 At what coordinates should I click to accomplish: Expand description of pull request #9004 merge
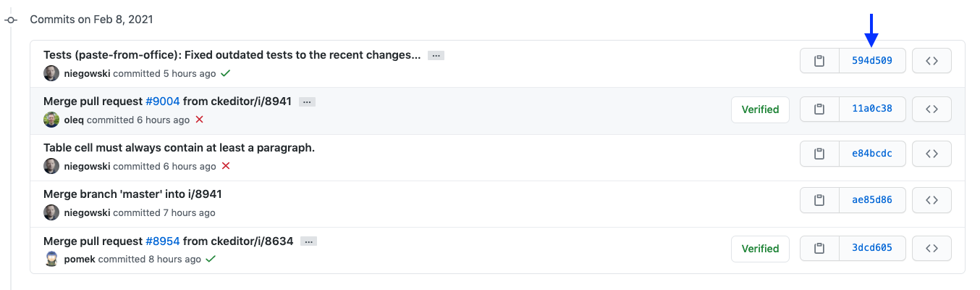(x=307, y=102)
